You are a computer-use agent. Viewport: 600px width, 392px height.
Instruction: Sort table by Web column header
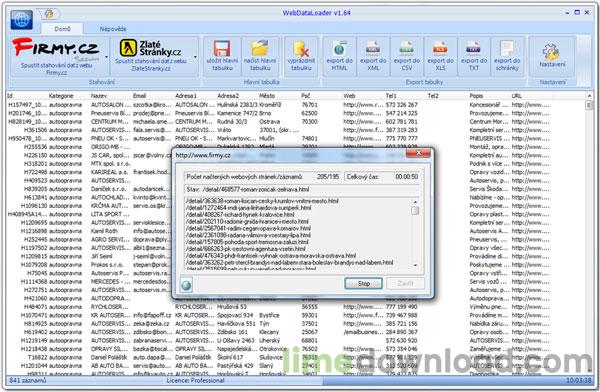[x=364, y=96]
